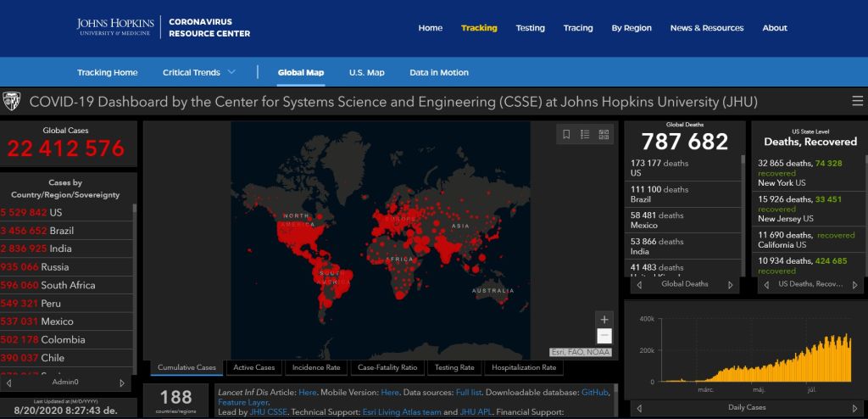Open the Full list data sources link
Screen dimensions: 868x419
(468, 393)
